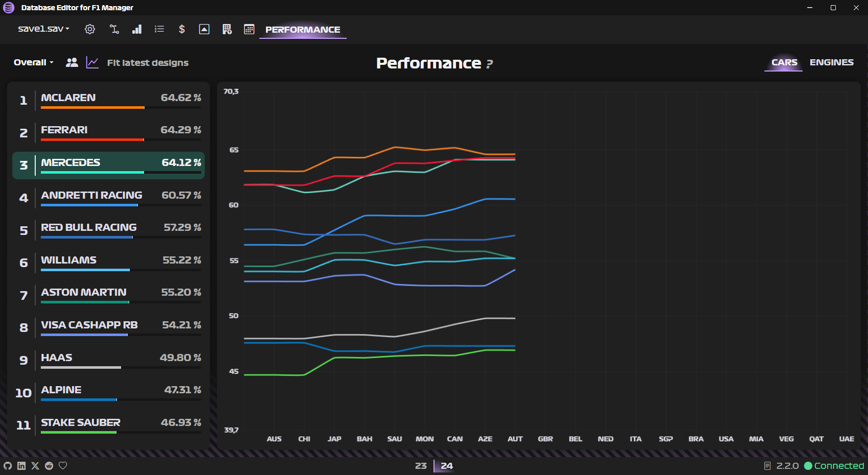This screenshot has height=475, width=868.
Task: Open the driver transfer tree icon
Action: click(114, 29)
